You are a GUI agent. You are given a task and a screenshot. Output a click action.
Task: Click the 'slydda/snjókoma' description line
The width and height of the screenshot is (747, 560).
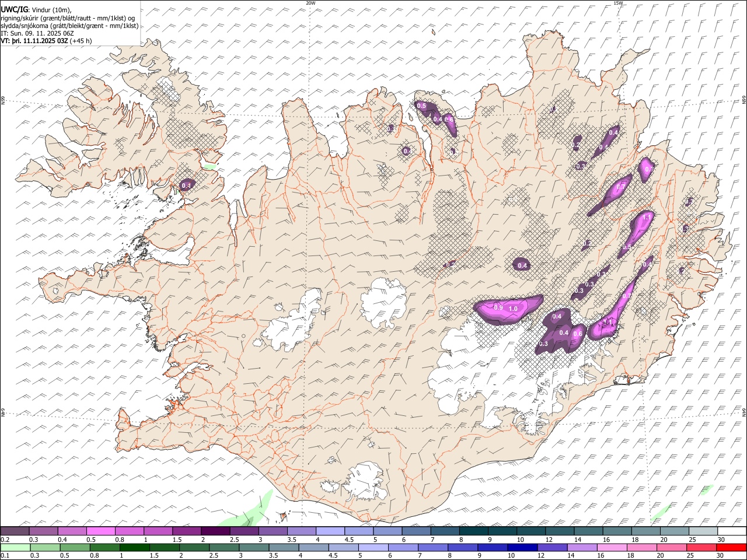point(70,26)
